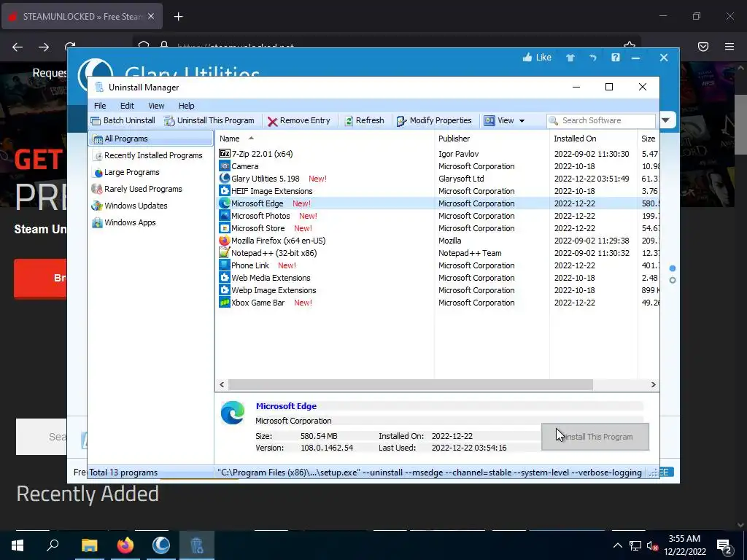Click Firefox in the taskbar

pos(125,545)
